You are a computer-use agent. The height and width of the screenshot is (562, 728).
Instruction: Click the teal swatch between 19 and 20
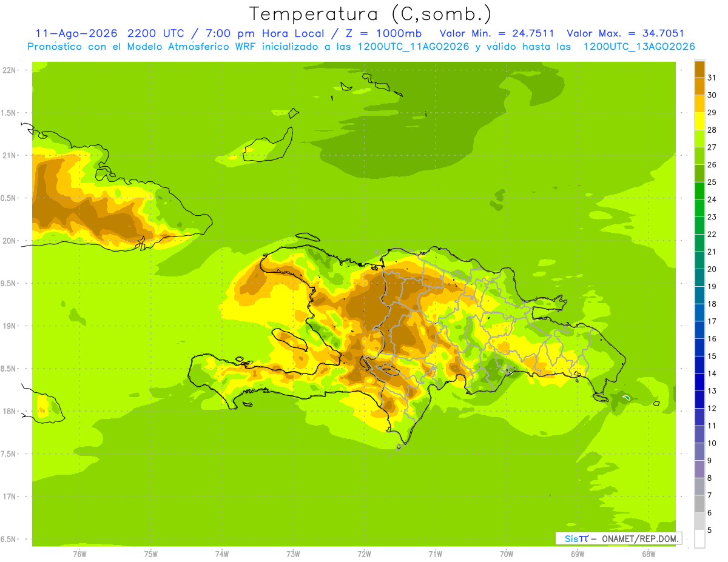(x=699, y=278)
